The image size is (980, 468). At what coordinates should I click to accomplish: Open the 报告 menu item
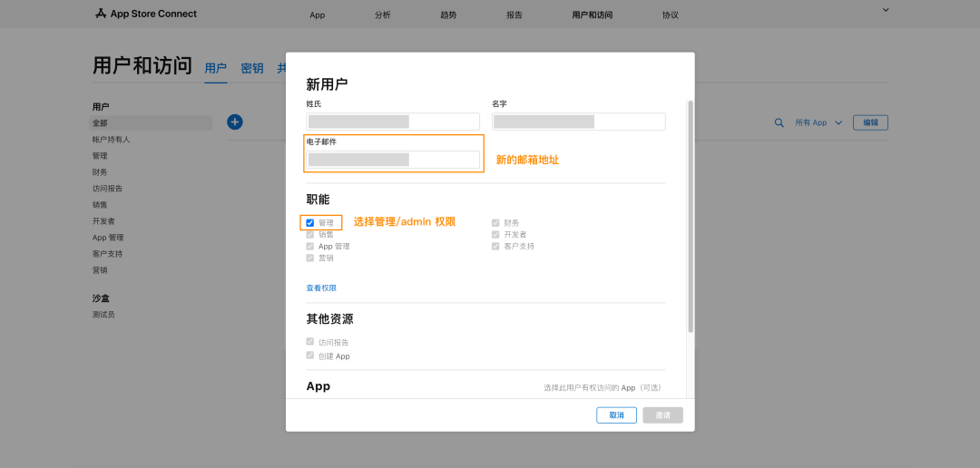click(x=514, y=15)
